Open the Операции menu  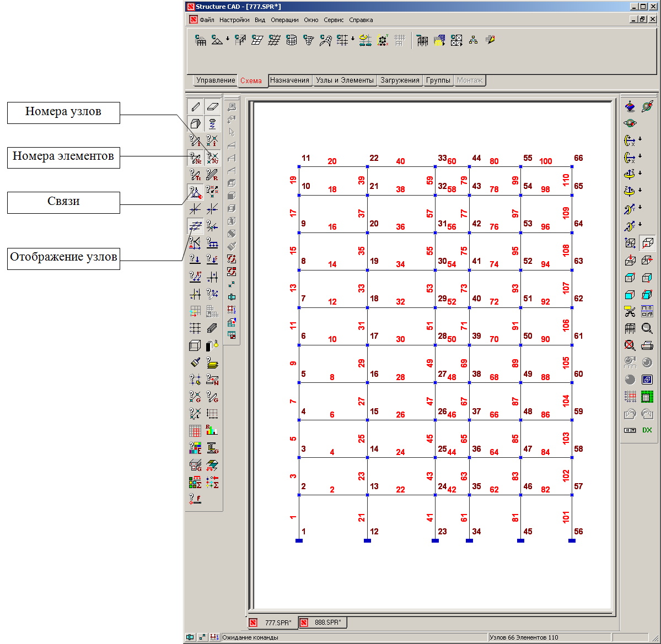pyautogui.click(x=284, y=20)
